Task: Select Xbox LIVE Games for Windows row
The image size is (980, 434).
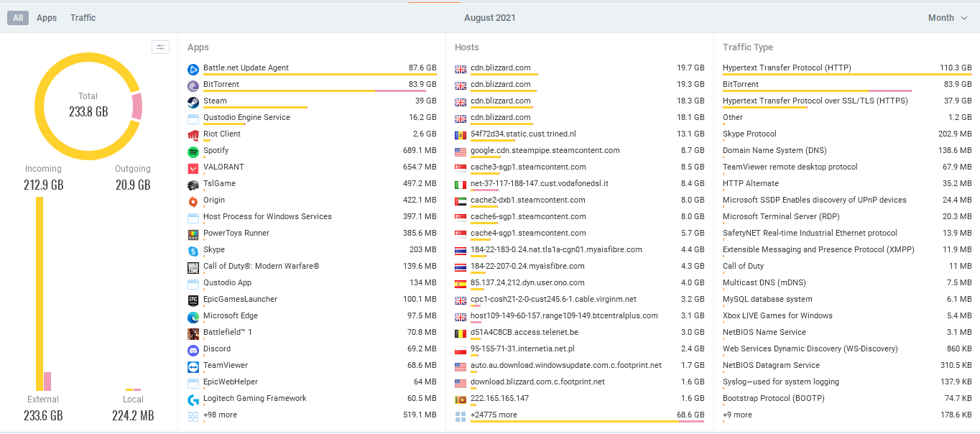Action: [x=847, y=316]
